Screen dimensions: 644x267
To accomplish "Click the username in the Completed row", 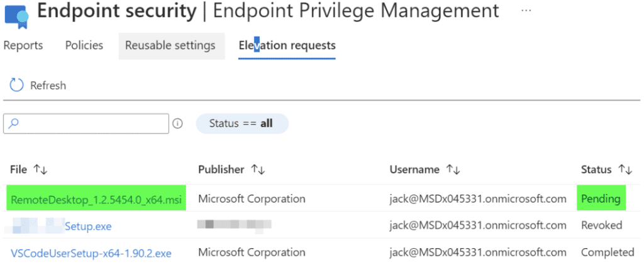I will (478, 252).
